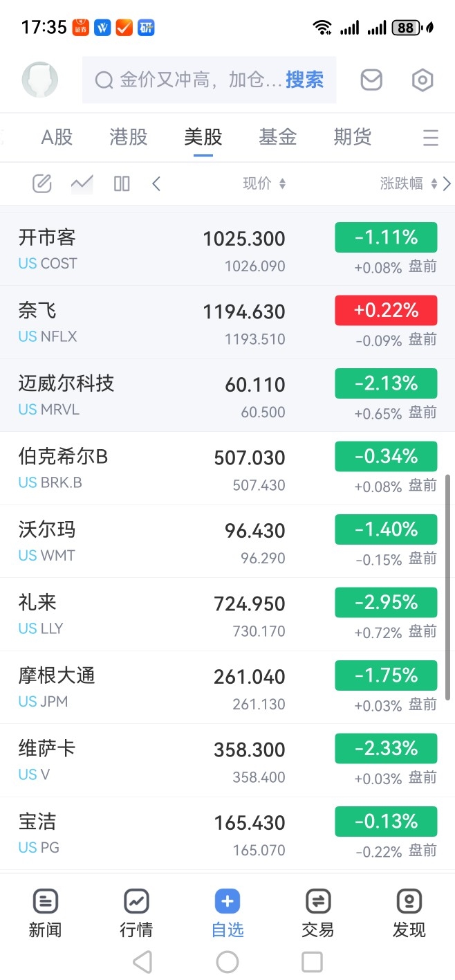
Task: Open the mail inbox icon
Action: click(x=371, y=80)
